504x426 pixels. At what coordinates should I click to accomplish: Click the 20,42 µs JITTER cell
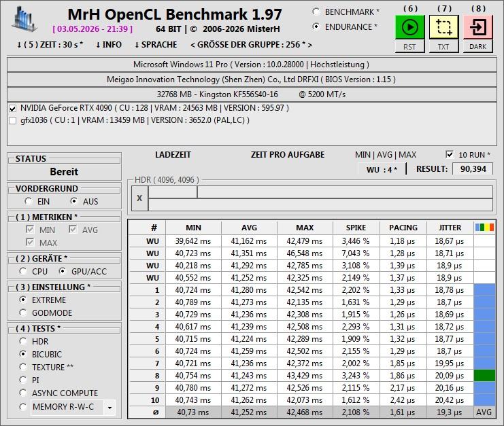click(450, 400)
